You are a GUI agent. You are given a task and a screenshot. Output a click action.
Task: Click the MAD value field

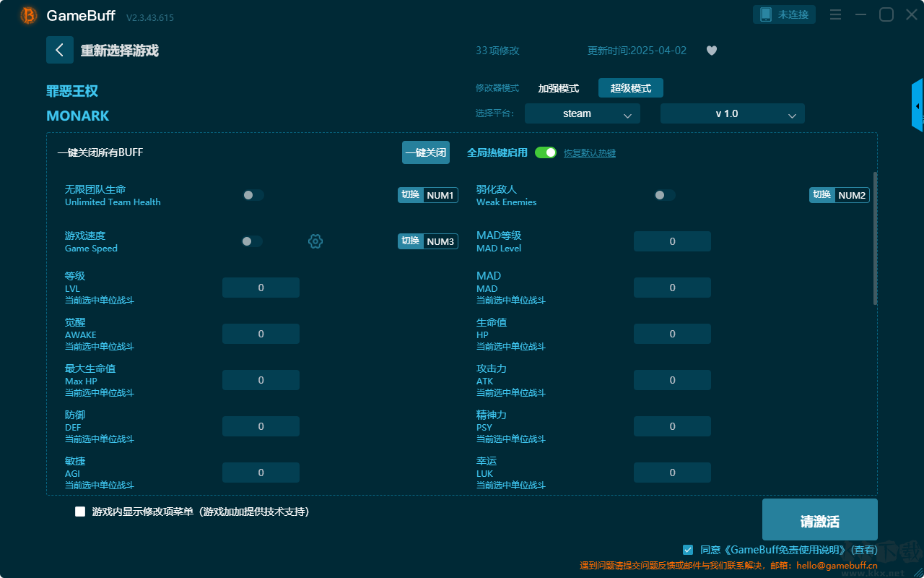coord(672,288)
